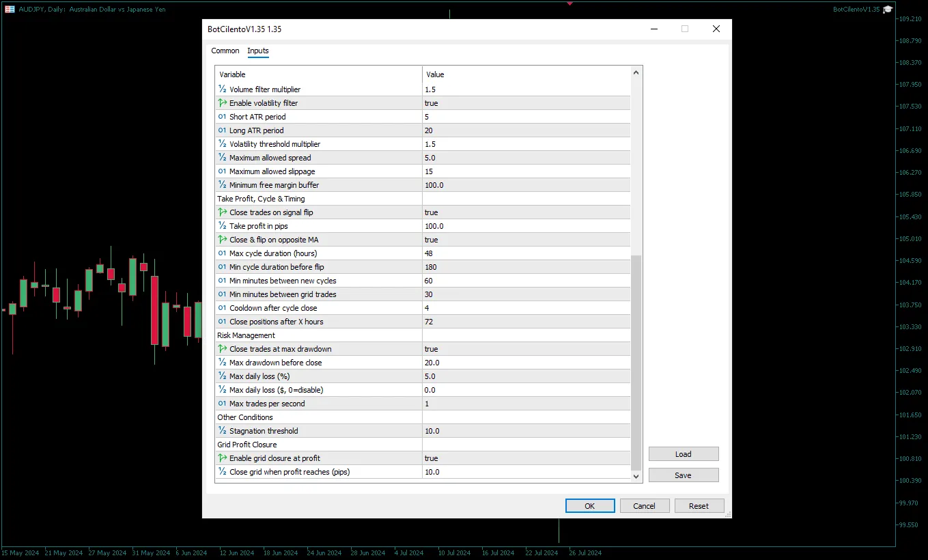This screenshot has width=928, height=560.
Task: Select the Value column header
Action: tap(526, 74)
